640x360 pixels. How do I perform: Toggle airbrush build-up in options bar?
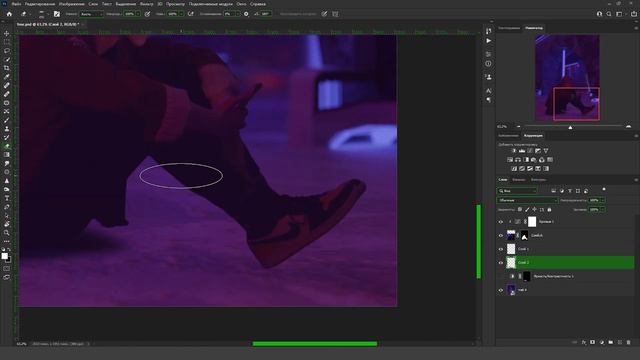pos(191,14)
